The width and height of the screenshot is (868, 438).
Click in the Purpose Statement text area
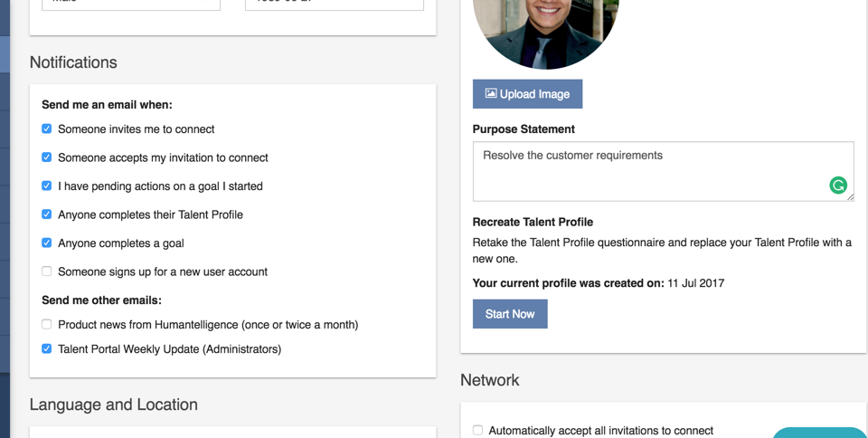click(651, 170)
